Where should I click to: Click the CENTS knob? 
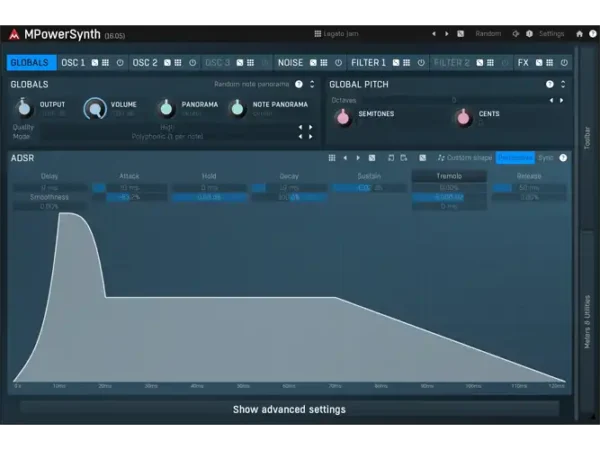tap(463, 118)
